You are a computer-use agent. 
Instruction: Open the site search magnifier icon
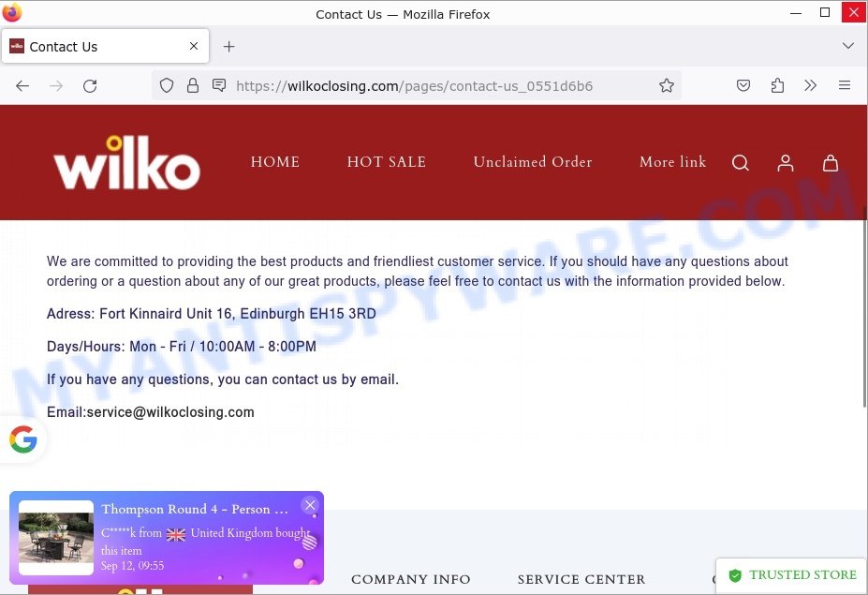coord(740,163)
